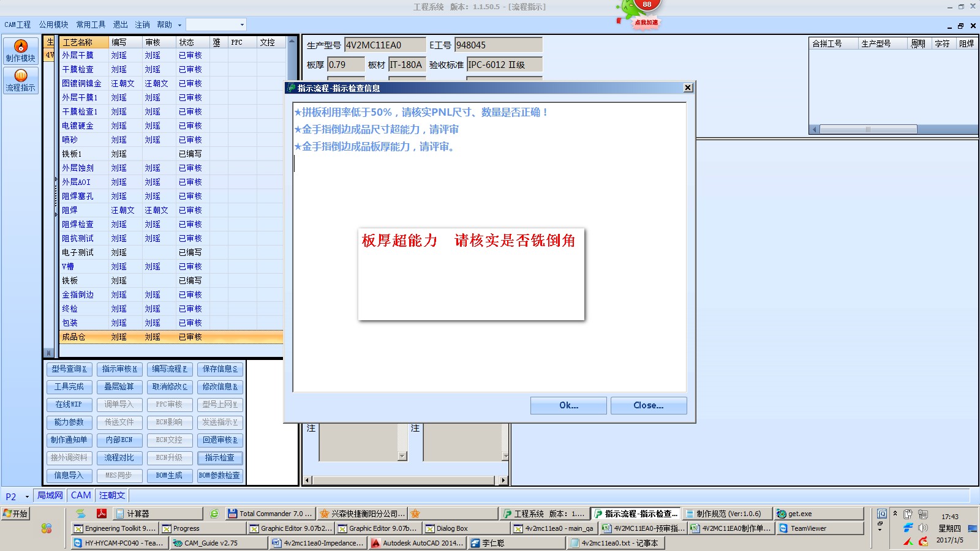980x551 pixels.
Task: Open get.exe taskbar item
Action: (819, 514)
